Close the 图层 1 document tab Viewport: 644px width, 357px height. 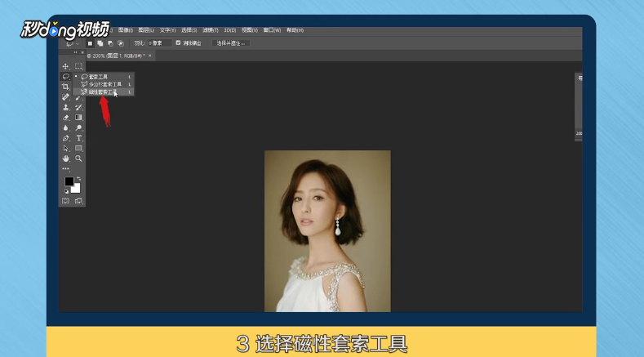tap(150, 56)
